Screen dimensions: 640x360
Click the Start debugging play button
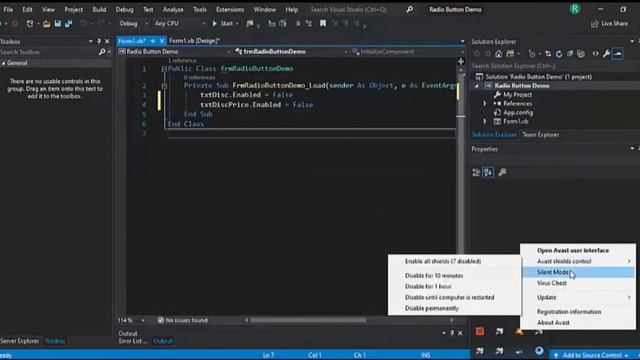click(x=215, y=24)
